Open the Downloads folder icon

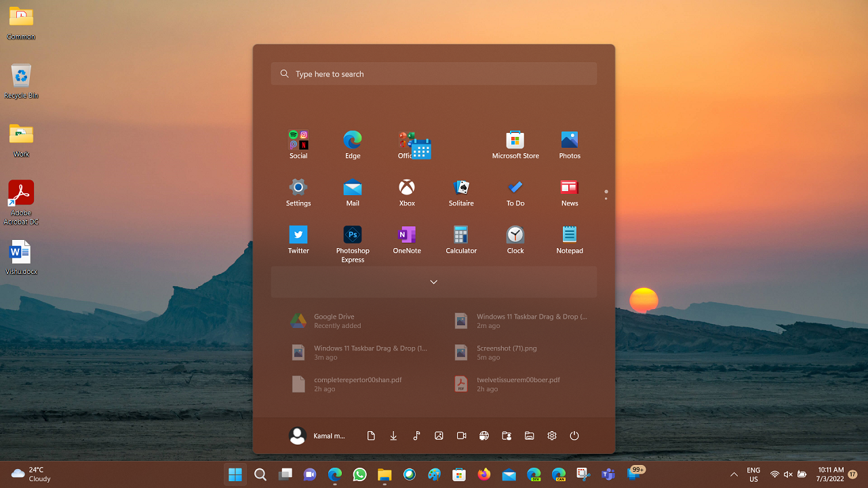(393, 436)
